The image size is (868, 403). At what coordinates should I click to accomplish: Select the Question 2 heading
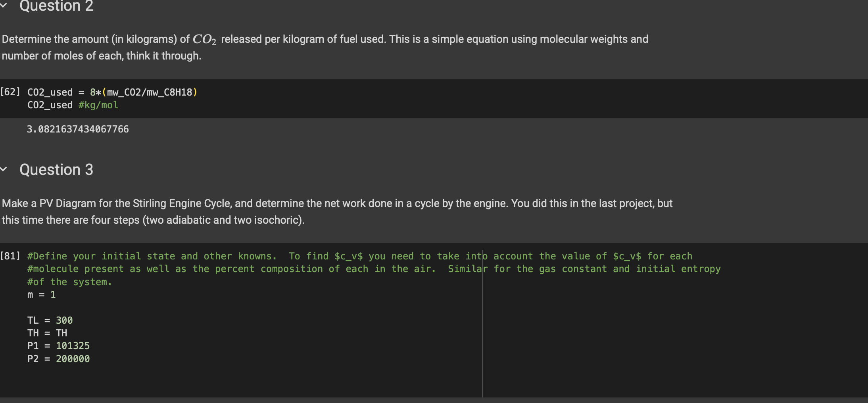click(x=56, y=6)
